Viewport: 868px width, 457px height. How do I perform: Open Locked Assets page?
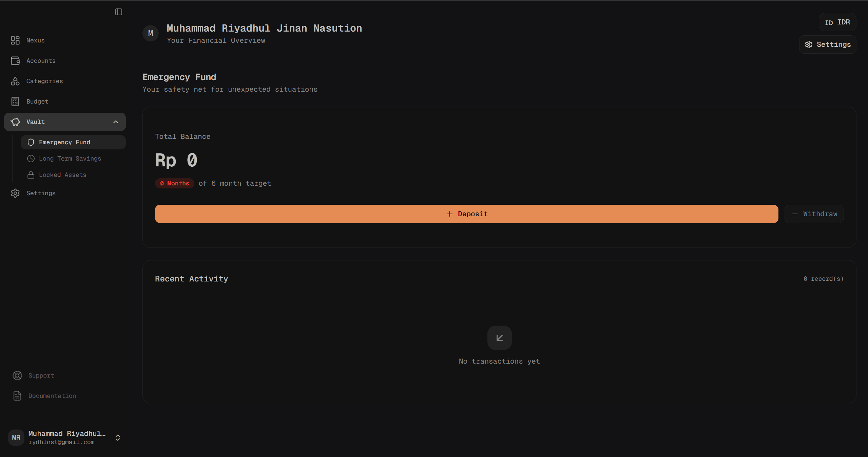tap(62, 175)
